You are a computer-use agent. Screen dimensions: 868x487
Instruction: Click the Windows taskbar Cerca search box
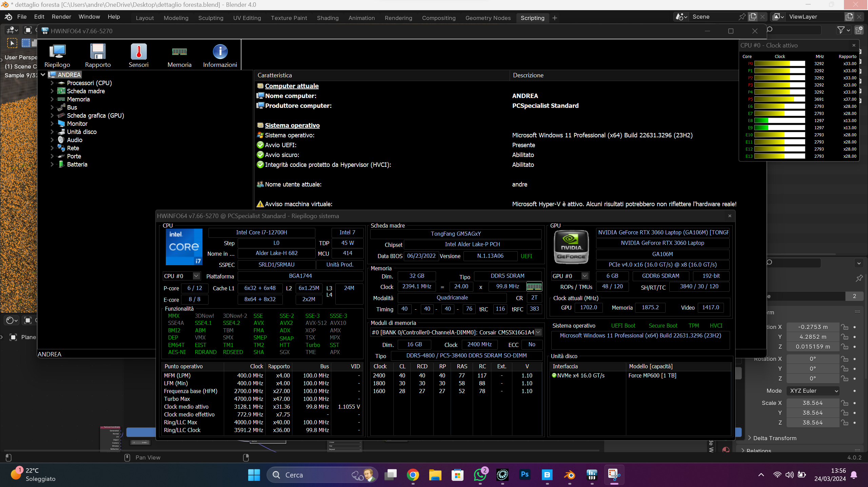(x=322, y=475)
